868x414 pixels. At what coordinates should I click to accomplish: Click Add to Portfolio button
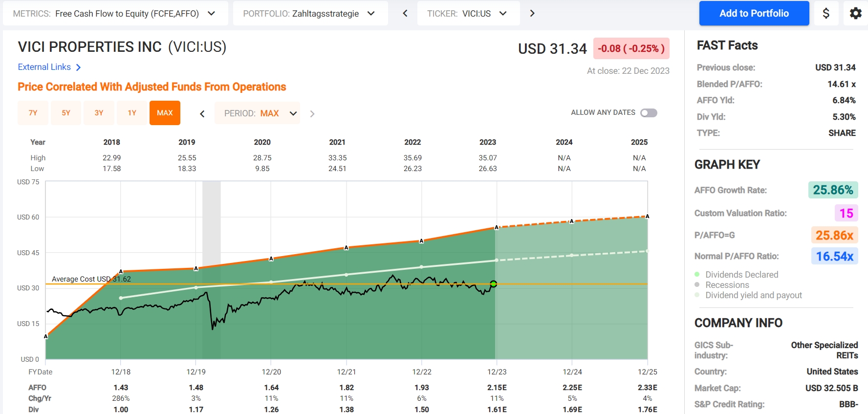(754, 13)
